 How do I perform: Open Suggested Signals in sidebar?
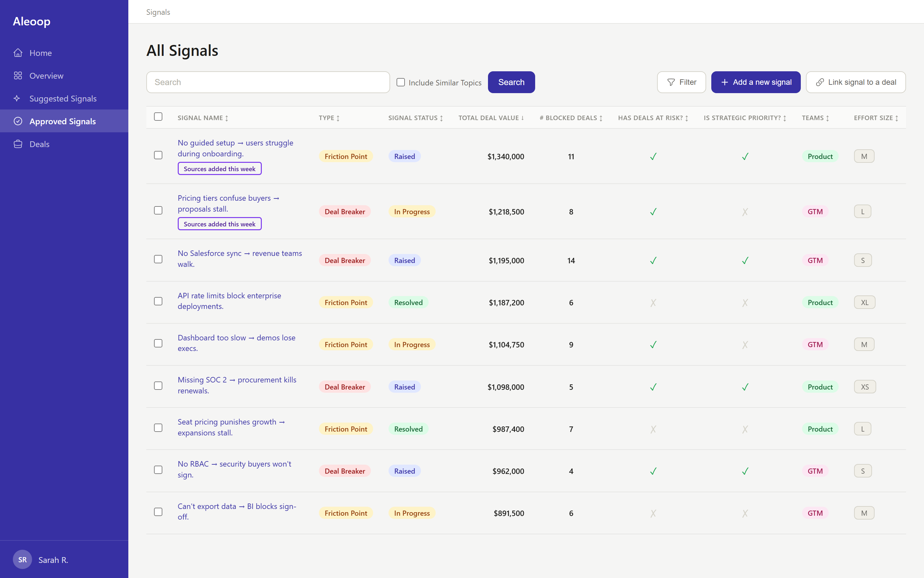coord(64,98)
